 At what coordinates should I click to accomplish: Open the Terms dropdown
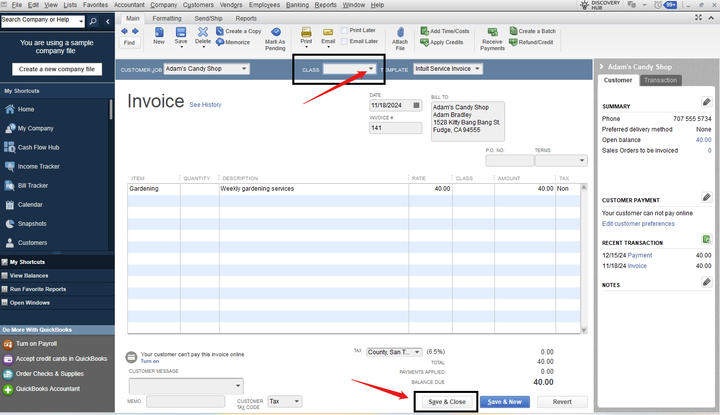(582, 161)
